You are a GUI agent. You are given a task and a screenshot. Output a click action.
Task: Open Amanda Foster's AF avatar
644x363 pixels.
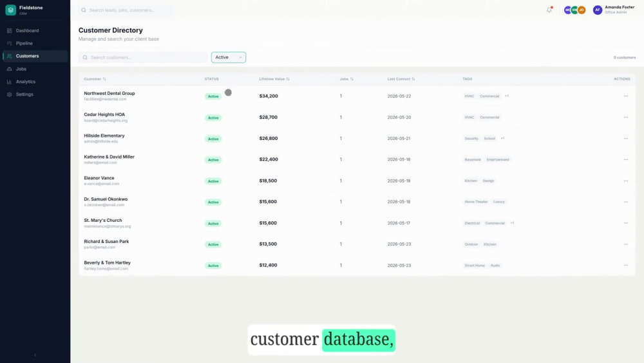598,10
